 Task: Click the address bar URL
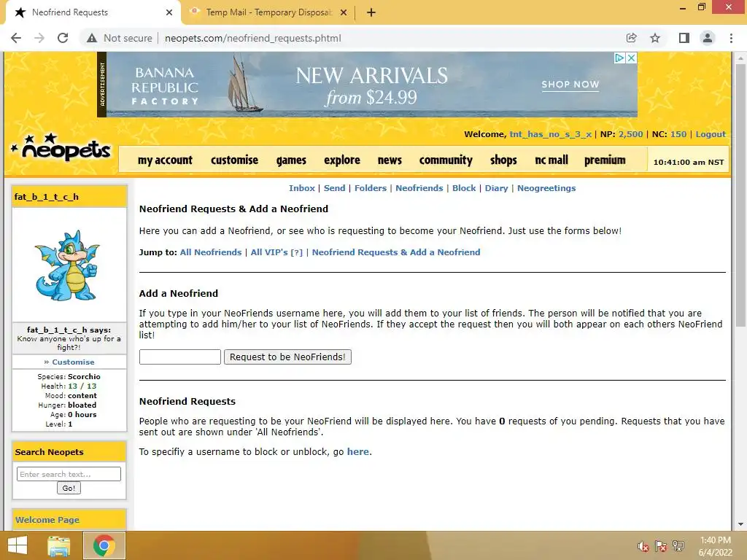253,38
